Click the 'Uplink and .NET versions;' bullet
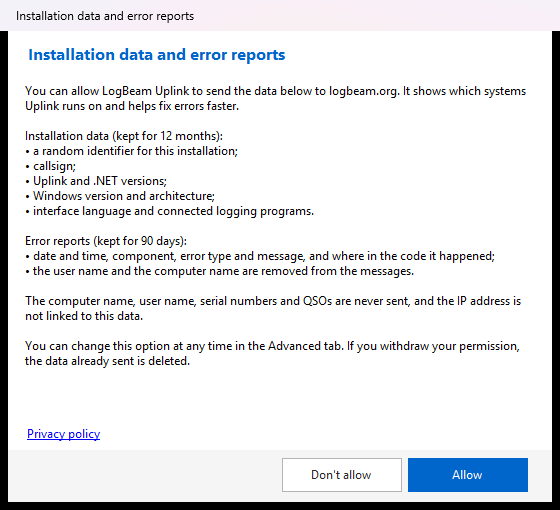This screenshot has width=560, height=510. coord(96,181)
